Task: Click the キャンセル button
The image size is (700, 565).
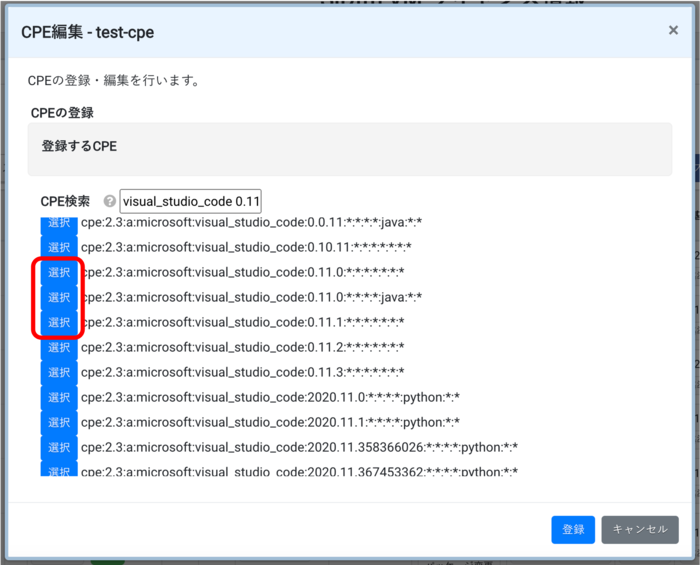Action: tap(640, 529)
